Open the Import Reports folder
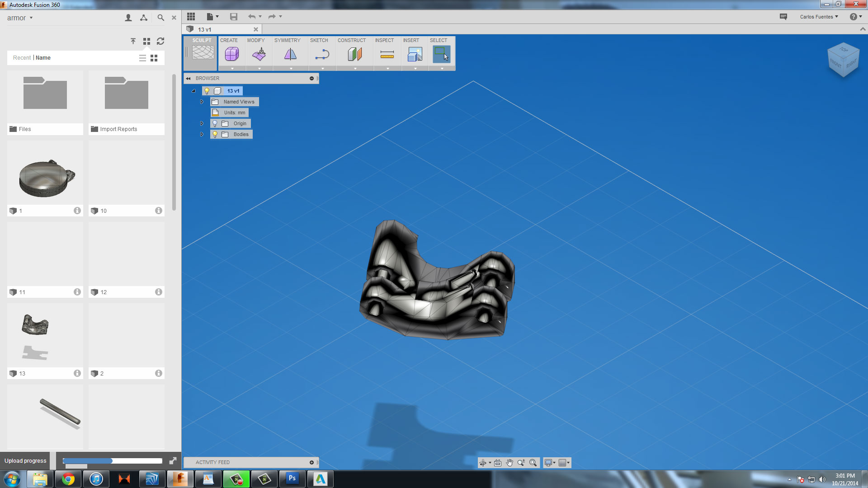This screenshot has height=488, width=868. point(127,103)
